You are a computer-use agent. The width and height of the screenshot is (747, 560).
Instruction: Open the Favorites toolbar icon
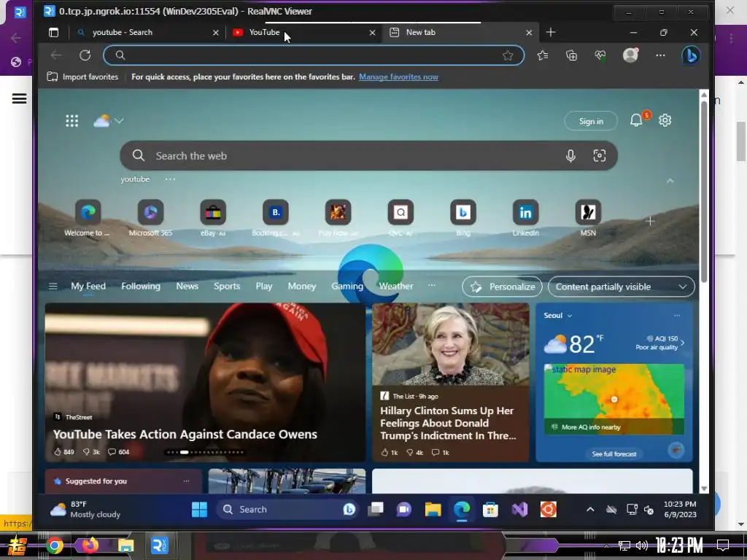543,55
